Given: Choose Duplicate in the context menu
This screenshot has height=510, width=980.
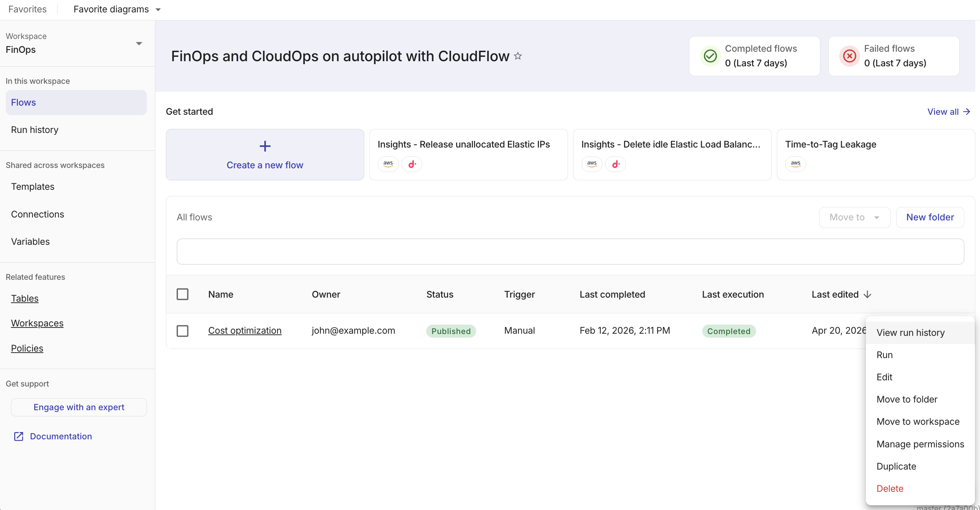Looking at the screenshot, I should [919, 466].
